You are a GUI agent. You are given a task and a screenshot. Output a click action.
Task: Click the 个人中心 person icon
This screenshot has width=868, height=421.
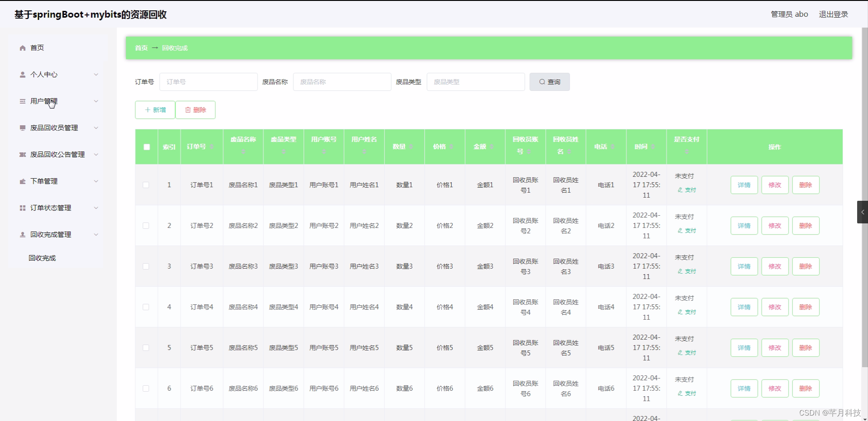point(22,74)
